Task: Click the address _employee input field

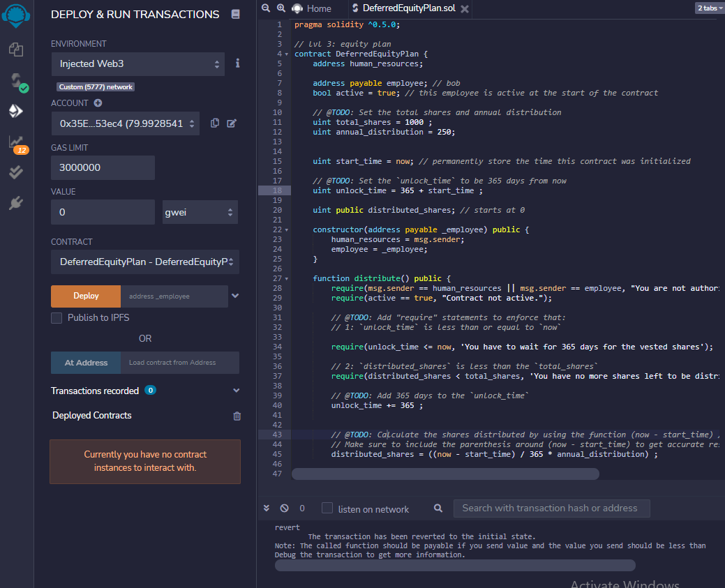Action: 174,296
